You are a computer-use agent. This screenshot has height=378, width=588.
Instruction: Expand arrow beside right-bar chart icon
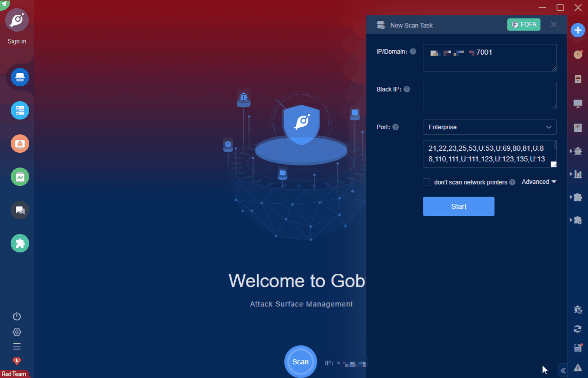click(x=571, y=174)
